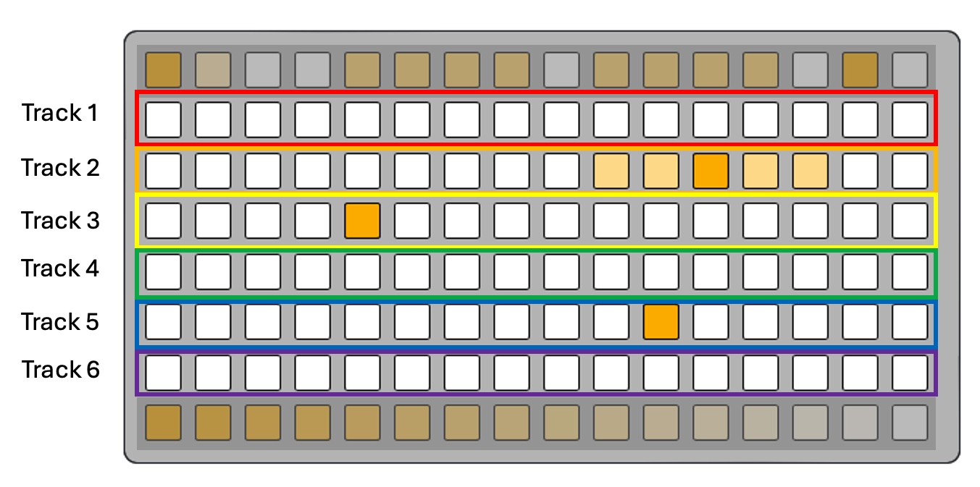This screenshot has height=487, width=980.
Task: Activate step 10 pad in Track 5
Action: click(x=611, y=322)
